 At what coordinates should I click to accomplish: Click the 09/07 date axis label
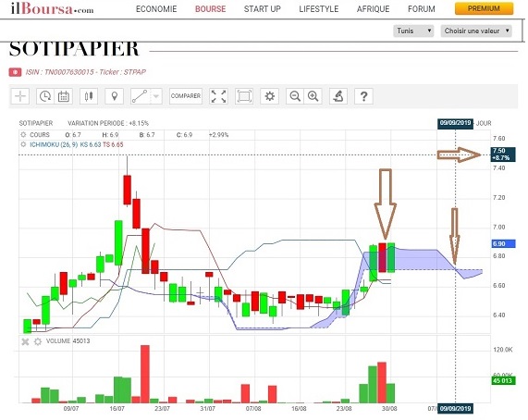pyautogui.click(x=71, y=409)
